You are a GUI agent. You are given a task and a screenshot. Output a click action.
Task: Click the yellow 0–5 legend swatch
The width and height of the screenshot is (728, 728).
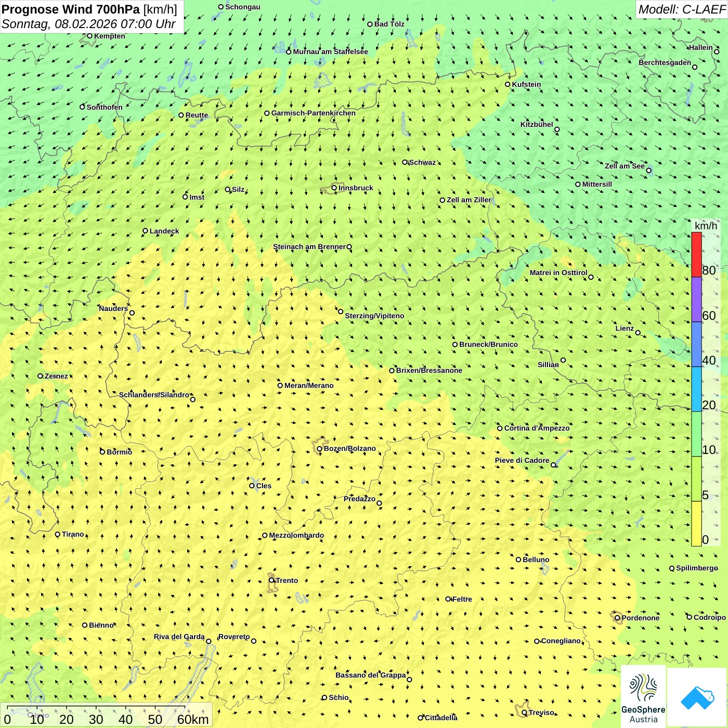pyautogui.click(x=696, y=524)
